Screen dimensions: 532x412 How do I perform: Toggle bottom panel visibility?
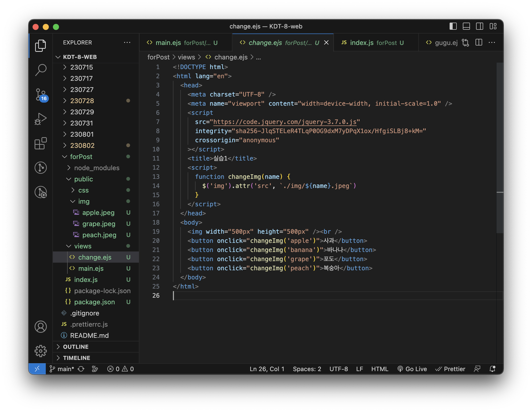466,26
